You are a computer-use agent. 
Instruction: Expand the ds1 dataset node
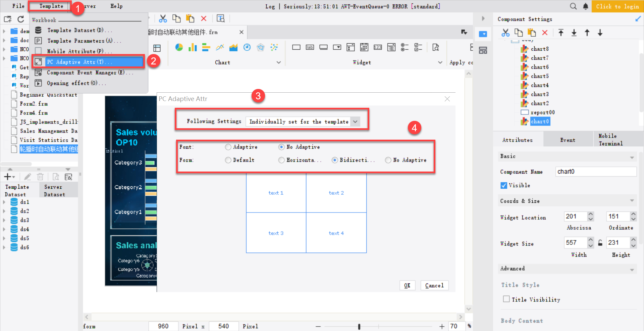pos(4,202)
